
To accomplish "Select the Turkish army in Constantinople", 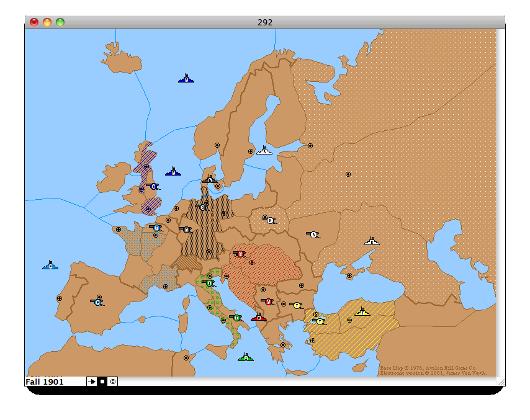I will click(x=320, y=321).
